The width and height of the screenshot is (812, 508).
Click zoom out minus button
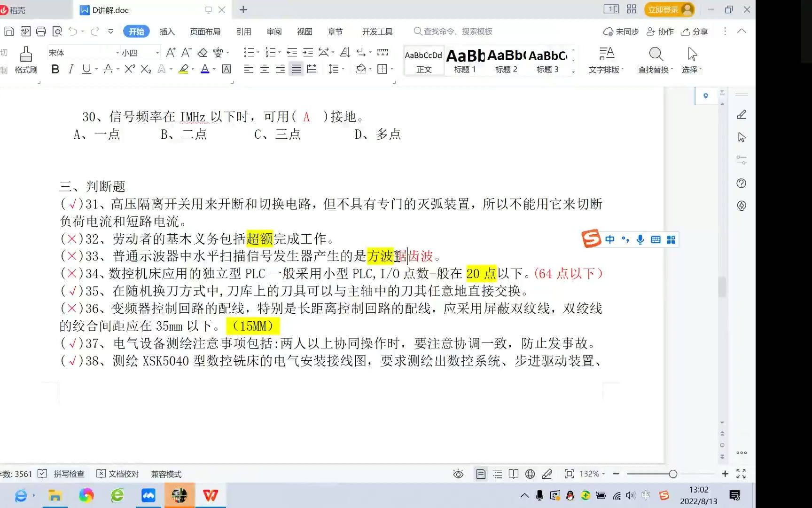tap(616, 474)
